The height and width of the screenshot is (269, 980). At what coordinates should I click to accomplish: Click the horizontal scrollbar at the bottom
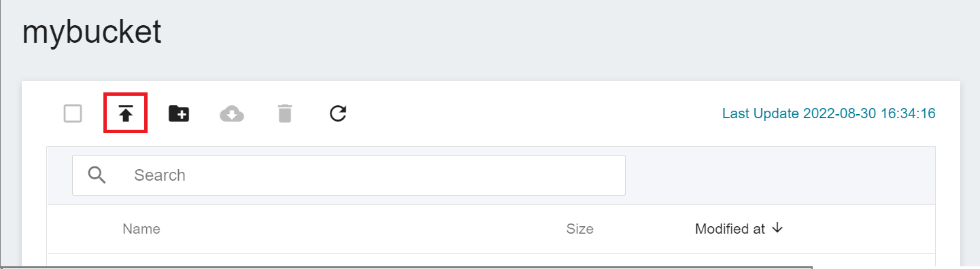point(407,267)
